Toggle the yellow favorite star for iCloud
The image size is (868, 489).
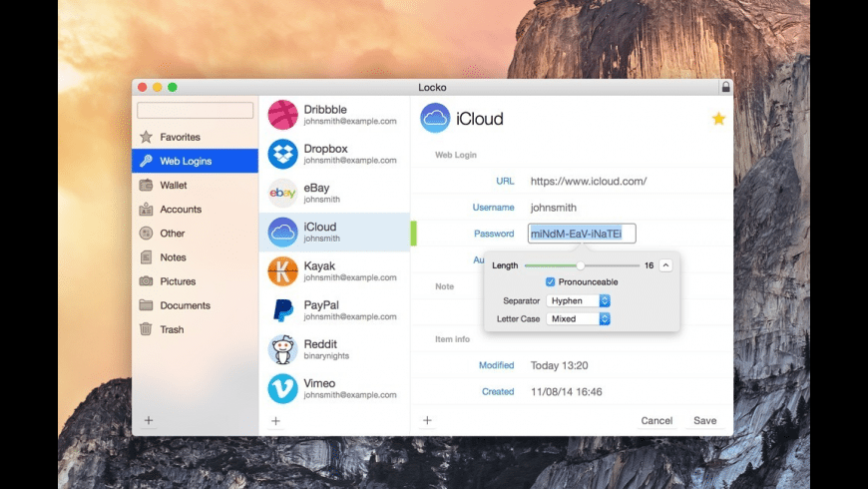pyautogui.click(x=718, y=119)
